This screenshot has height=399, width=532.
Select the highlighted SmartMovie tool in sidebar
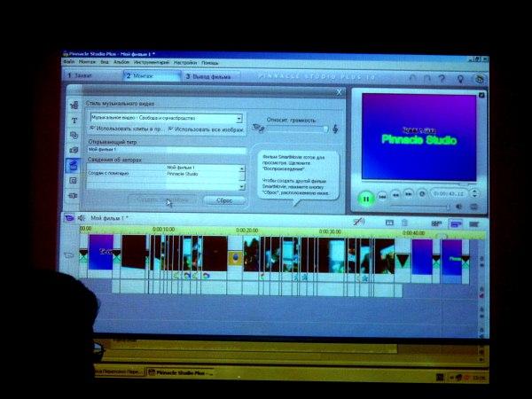pyautogui.click(x=74, y=166)
